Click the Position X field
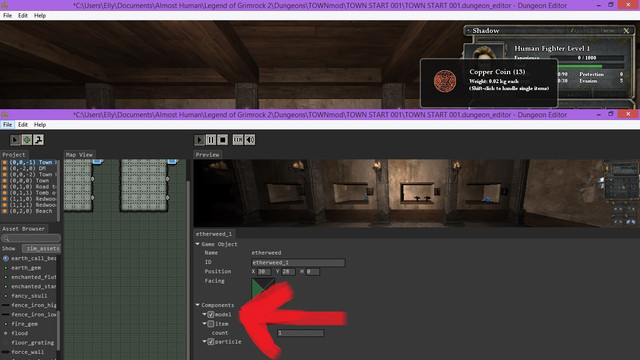The image size is (640, 360). point(263,271)
